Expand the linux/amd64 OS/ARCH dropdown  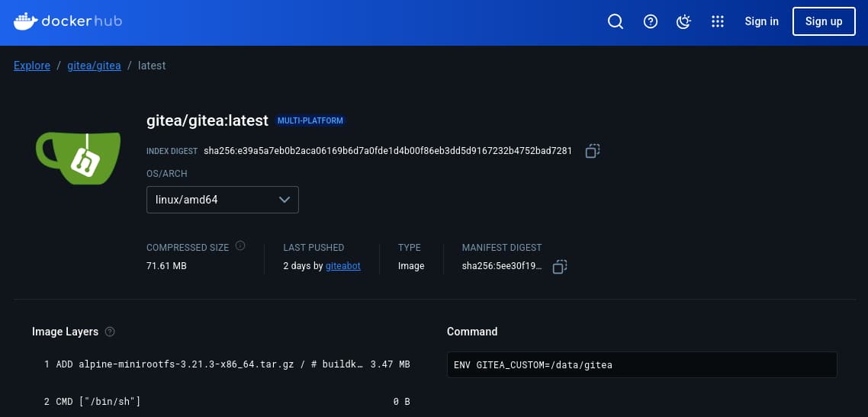point(223,200)
